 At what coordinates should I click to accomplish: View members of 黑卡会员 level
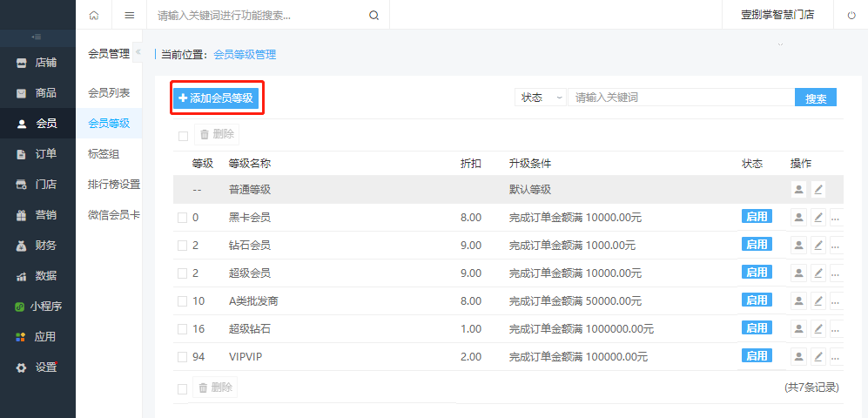[x=798, y=218]
